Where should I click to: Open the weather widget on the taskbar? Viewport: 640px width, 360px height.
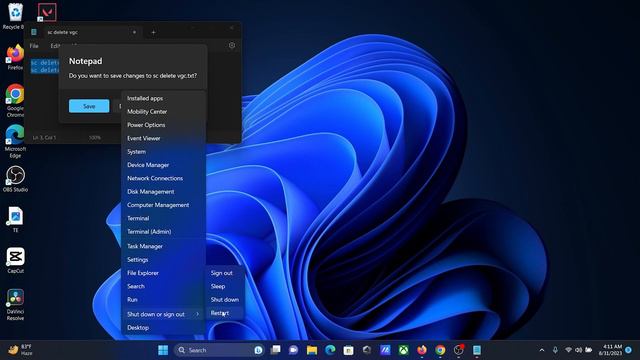[20, 350]
